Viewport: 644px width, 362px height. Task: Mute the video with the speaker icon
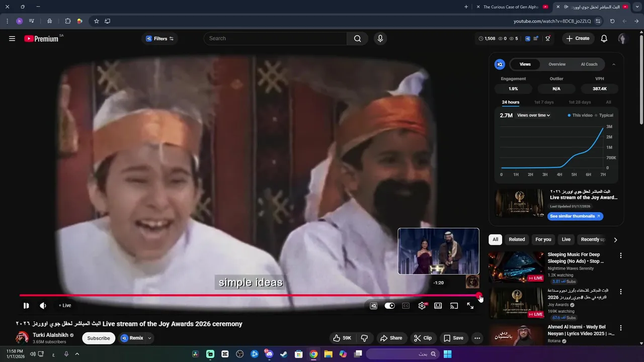pyautogui.click(x=43, y=306)
